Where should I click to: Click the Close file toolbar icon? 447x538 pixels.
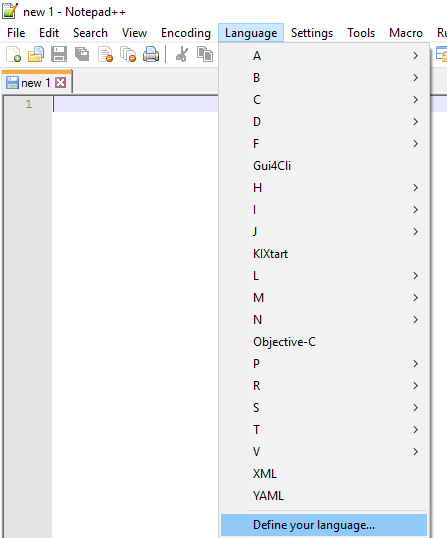[105, 54]
